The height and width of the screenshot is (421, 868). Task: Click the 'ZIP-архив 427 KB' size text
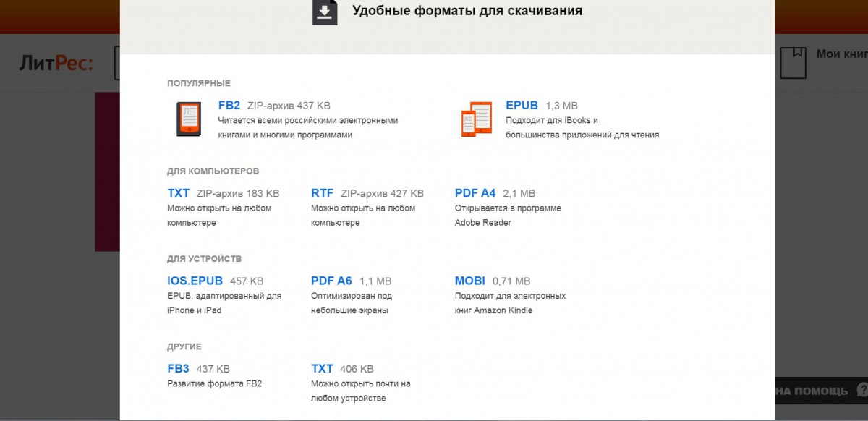[x=383, y=193]
